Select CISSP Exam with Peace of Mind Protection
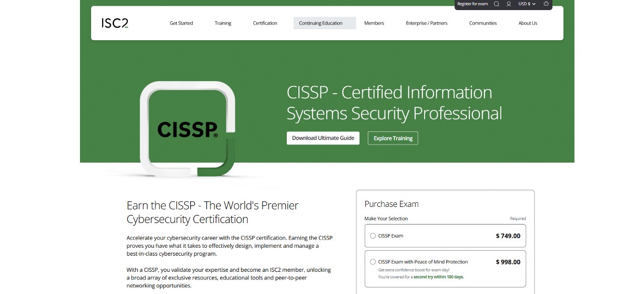The height and width of the screenshot is (294, 644). point(373,262)
